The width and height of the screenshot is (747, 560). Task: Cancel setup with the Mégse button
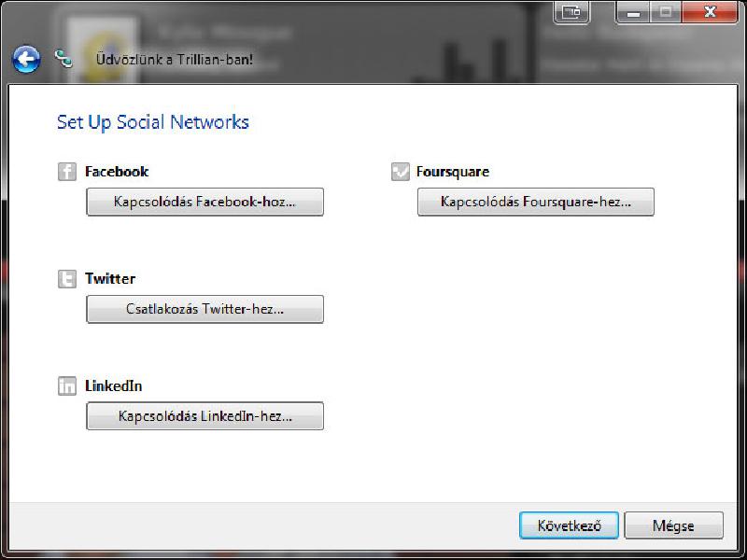673,525
